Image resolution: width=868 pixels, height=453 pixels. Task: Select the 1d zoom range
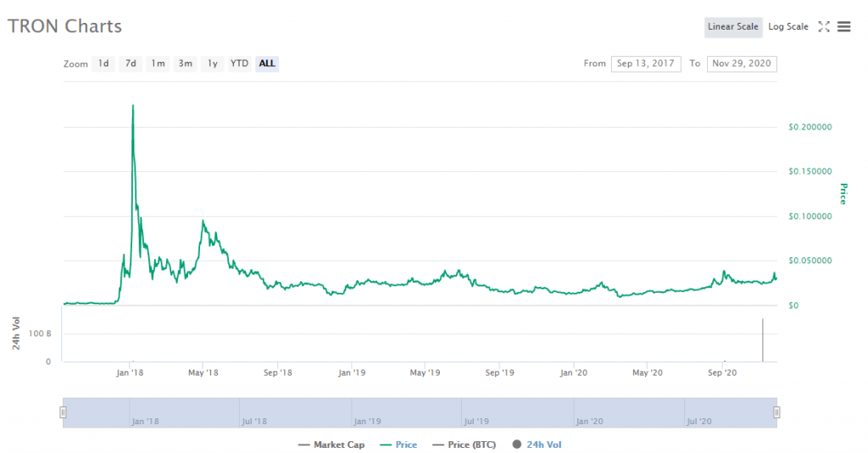pyautogui.click(x=103, y=64)
